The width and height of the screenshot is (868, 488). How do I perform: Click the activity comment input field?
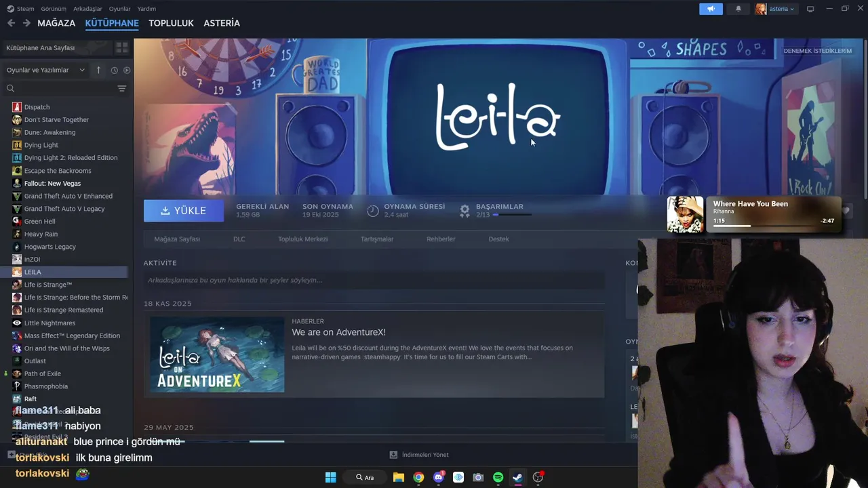click(x=374, y=280)
